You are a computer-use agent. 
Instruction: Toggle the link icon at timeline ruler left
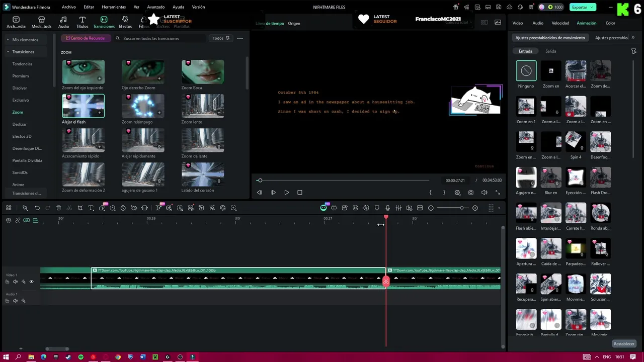[x=18, y=220]
